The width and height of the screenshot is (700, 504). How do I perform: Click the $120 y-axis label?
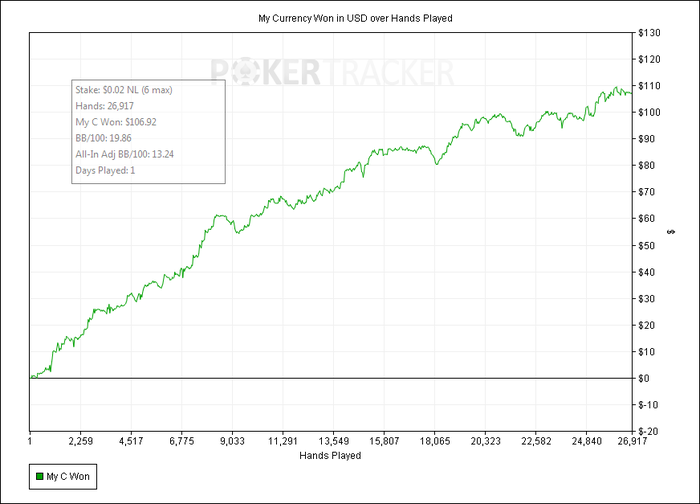[649, 59]
